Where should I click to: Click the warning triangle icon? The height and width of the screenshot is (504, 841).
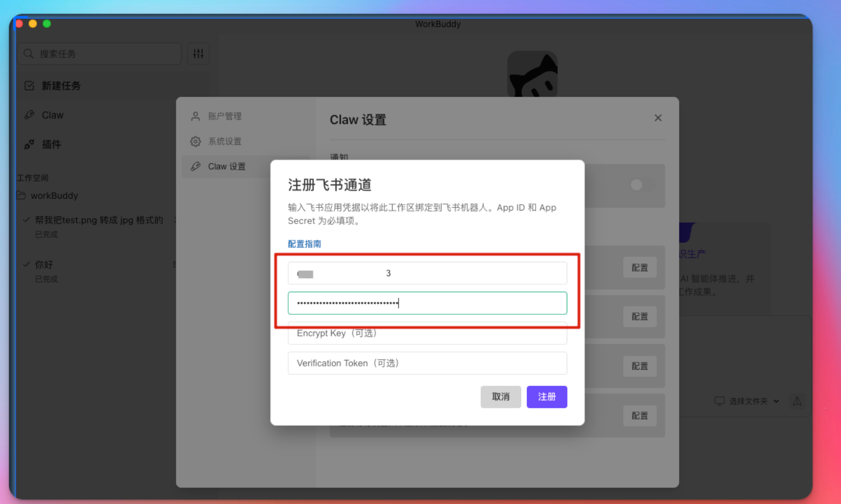(797, 401)
